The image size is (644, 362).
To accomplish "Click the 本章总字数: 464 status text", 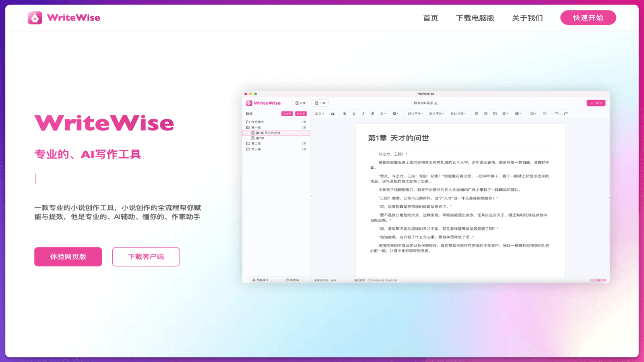I will click(x=325, y=280).
